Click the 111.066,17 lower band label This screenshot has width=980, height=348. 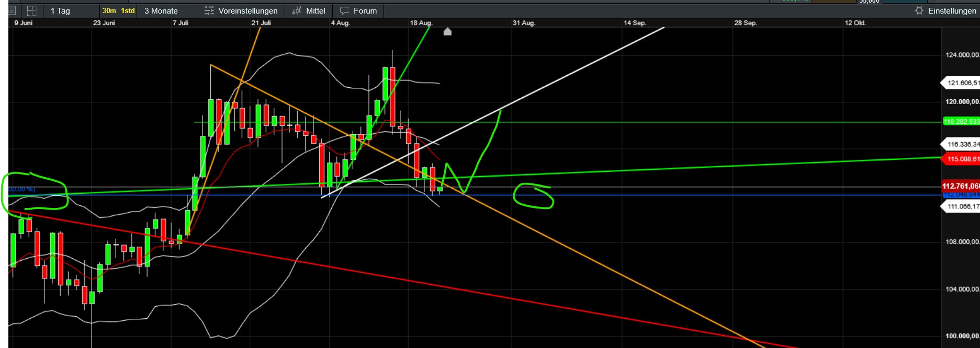click(x=960, y=206)
